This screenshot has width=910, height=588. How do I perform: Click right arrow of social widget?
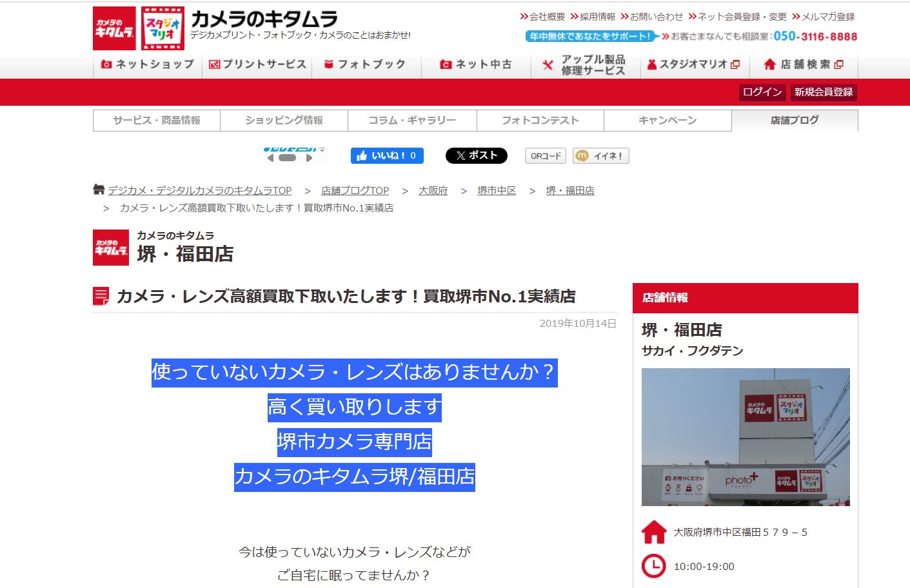pos(310,158)
